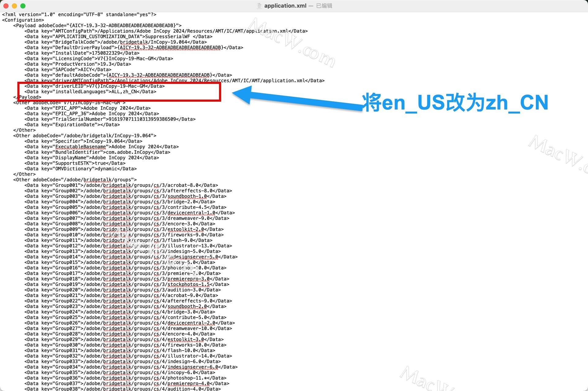The image size is (588, 391).
Task: Click the ExpirationDate data line
Action: (x=72, y=125)
